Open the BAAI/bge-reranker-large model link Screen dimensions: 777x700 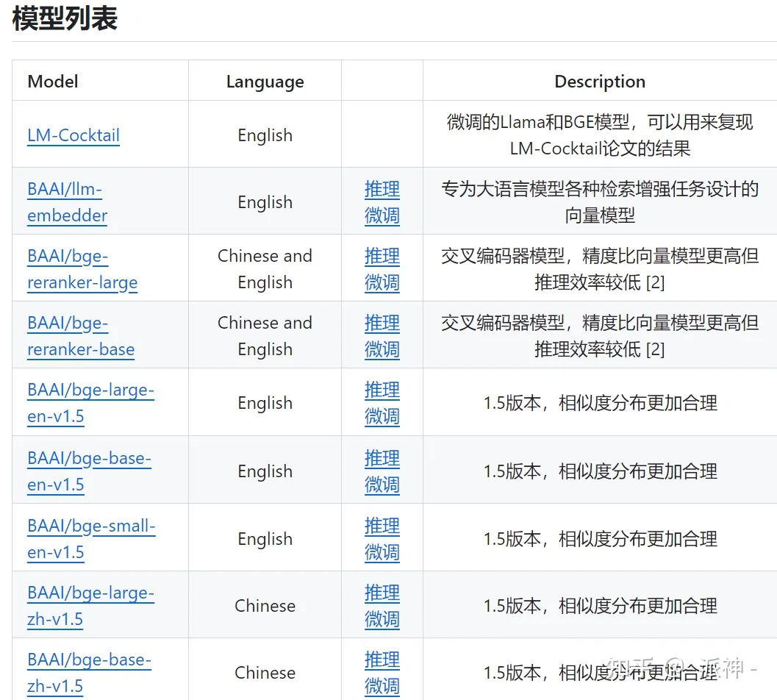[82, 269]
